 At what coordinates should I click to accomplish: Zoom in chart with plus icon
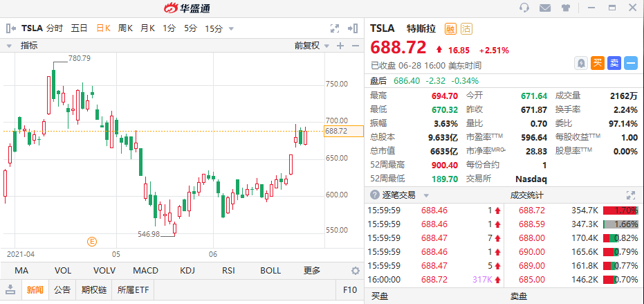[340, 46]
